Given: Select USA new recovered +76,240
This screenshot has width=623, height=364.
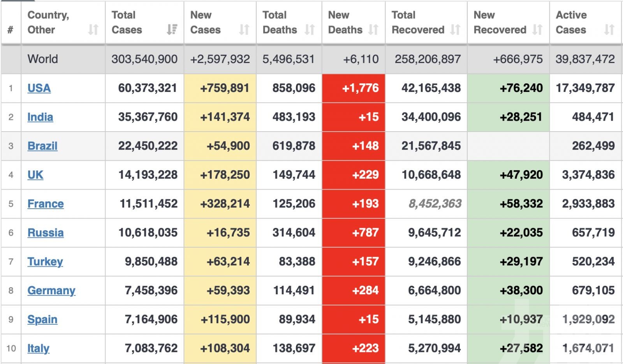Looking at the screenshot, I should 521,88.
